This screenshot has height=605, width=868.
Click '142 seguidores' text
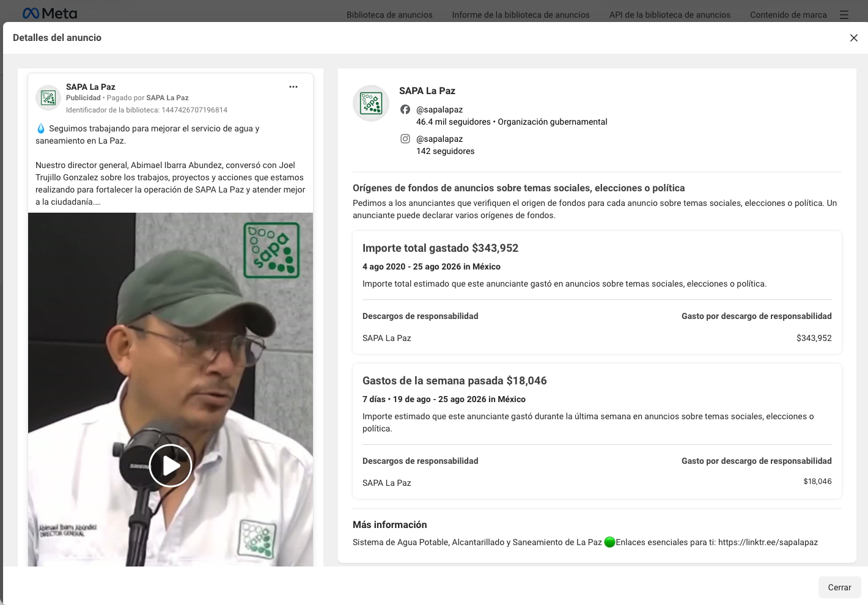point(445,151)
